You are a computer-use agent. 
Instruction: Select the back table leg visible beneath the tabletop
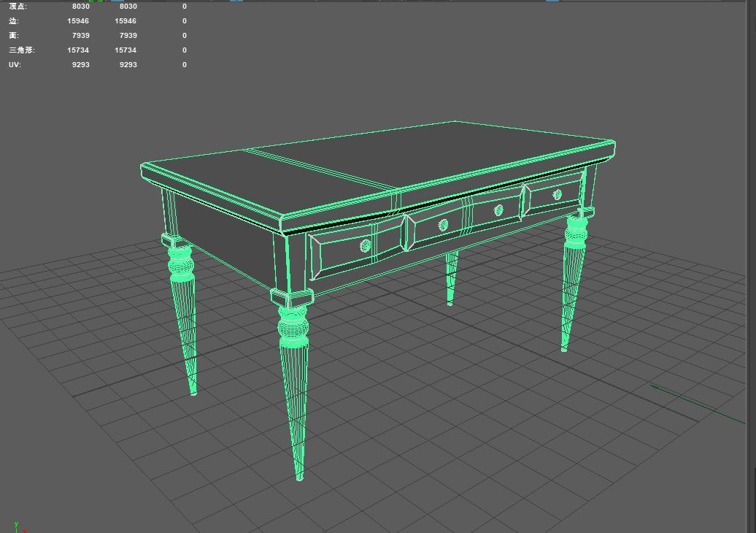coord(451,277)
